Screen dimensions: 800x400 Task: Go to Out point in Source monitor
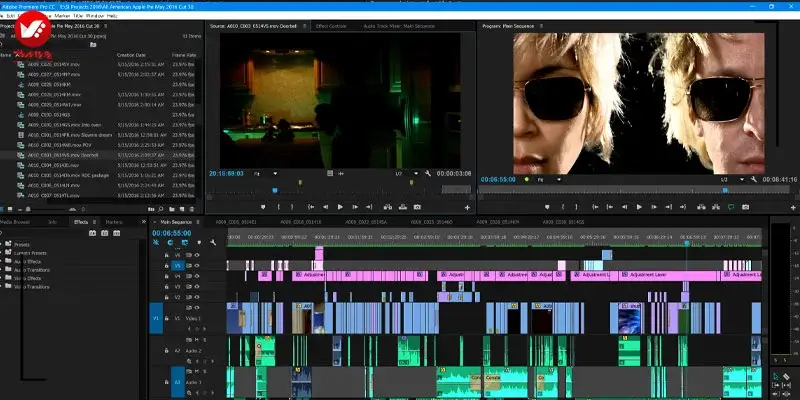pyautogui.click(x=369, y=207)
